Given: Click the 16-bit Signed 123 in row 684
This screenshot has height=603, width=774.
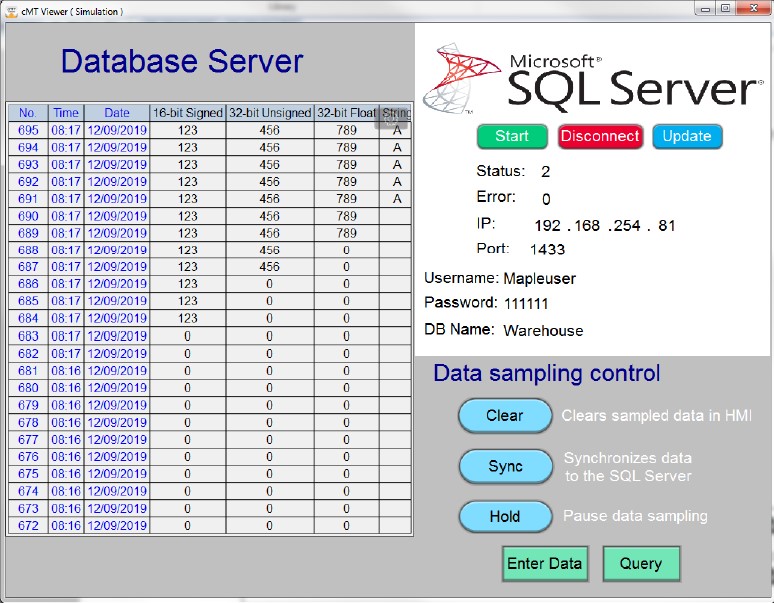Looking at the screenshot, I should coord(188,318).
